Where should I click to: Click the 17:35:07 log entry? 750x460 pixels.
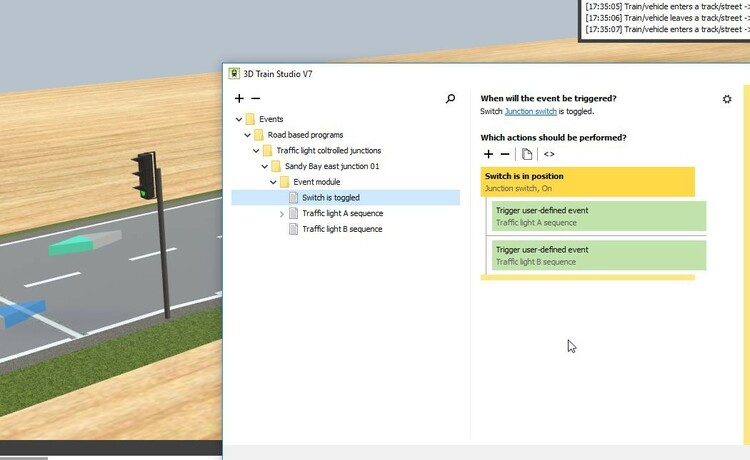point(667,29)
